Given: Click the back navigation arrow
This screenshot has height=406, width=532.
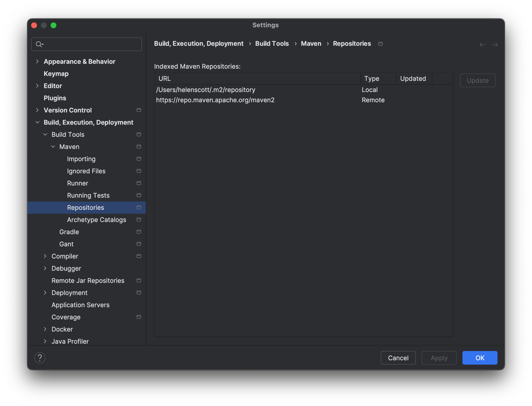Looking at the screenshot, I should 482,45.
